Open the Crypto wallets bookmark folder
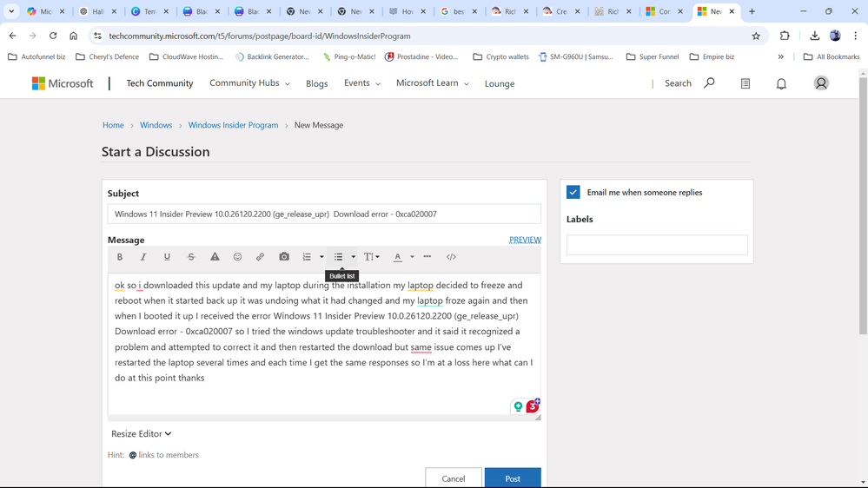The image size is (868, 488). pos(501,56)
